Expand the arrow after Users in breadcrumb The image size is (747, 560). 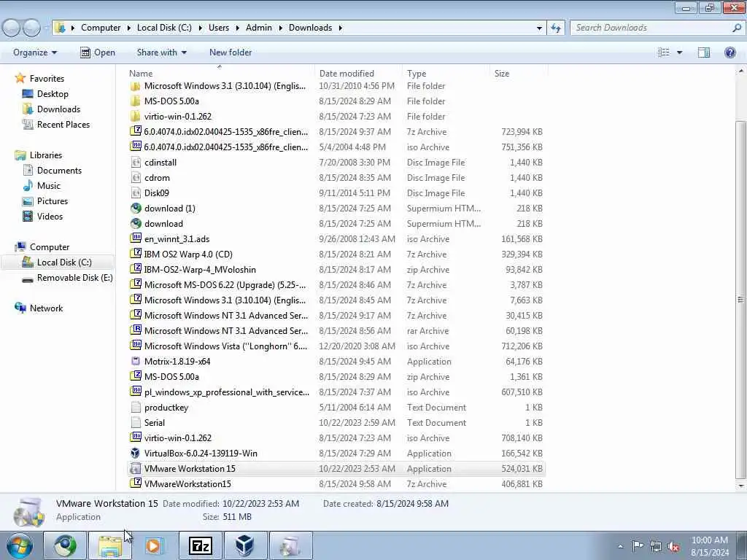238,28
